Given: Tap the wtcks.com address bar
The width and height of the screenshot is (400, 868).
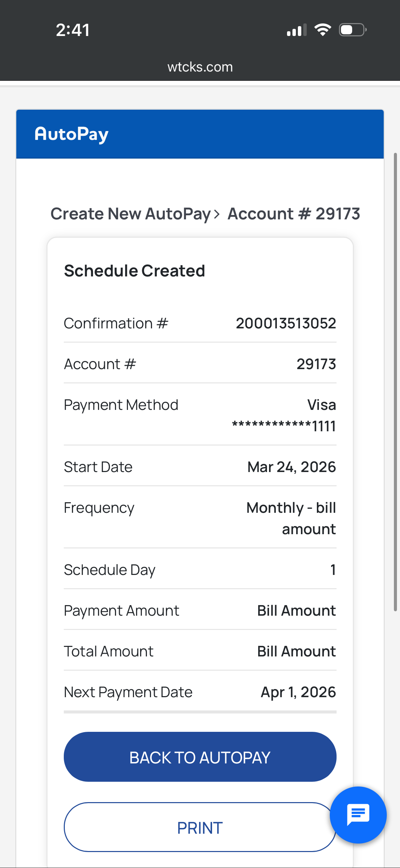Looking at the screenshot, I should click(200, 67).
